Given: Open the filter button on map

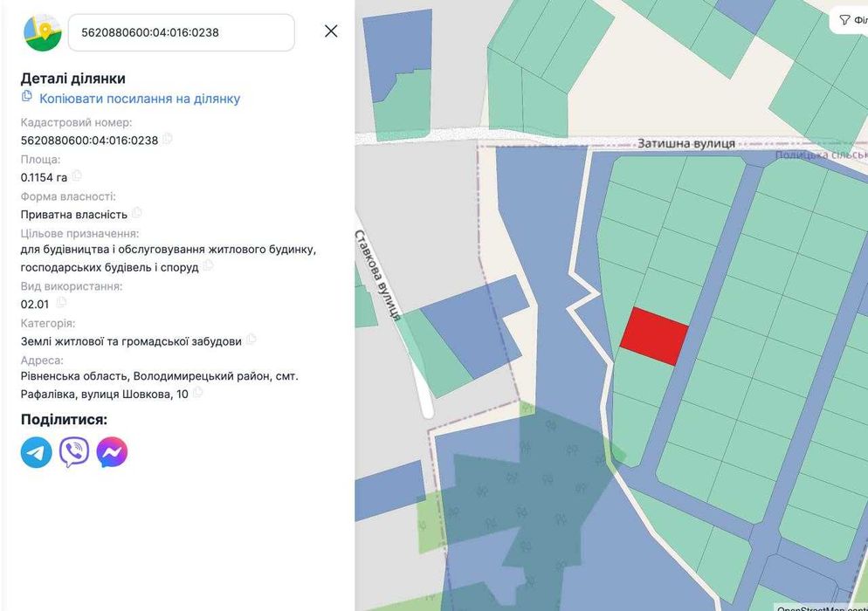Looking at the screenshot, I should [850, 20].
